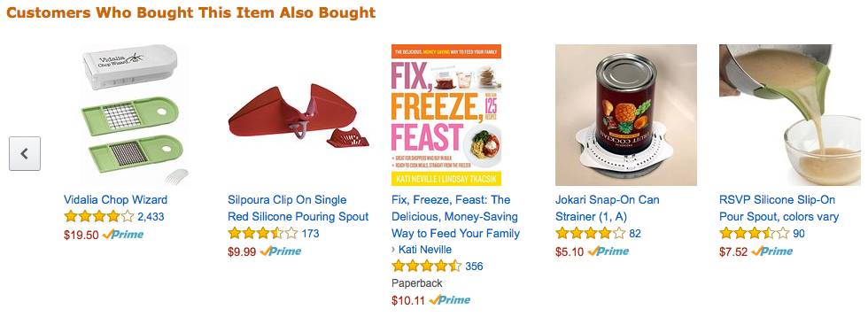Open the Jokari Snap-On Can Strainer link

608,208
